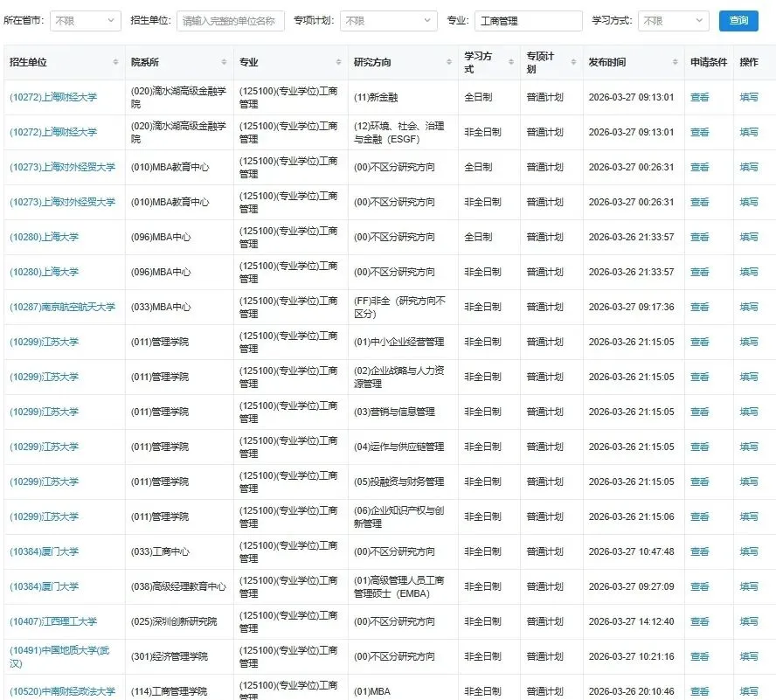Click the 专业 input containing 工商管理

(x=529, y=21)
